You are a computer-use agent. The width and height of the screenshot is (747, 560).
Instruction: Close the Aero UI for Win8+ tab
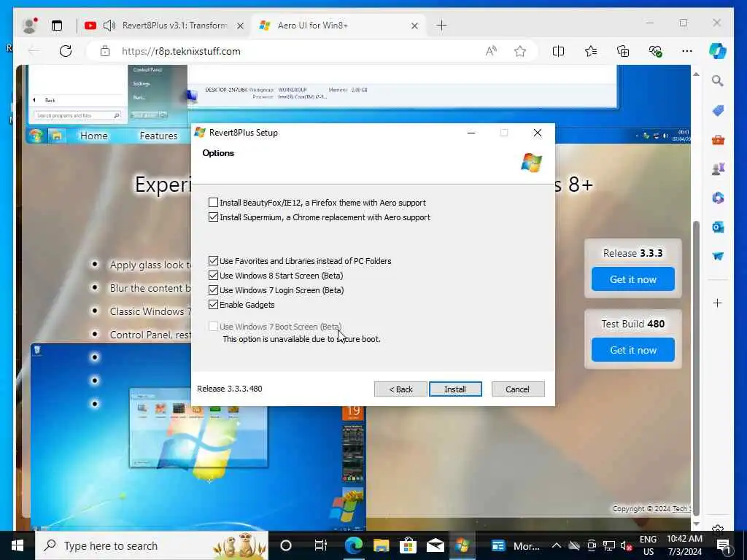414,26
